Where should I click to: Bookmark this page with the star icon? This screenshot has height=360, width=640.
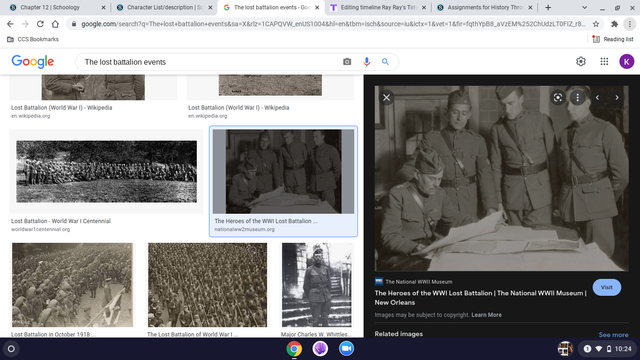(x=596, y=24)
